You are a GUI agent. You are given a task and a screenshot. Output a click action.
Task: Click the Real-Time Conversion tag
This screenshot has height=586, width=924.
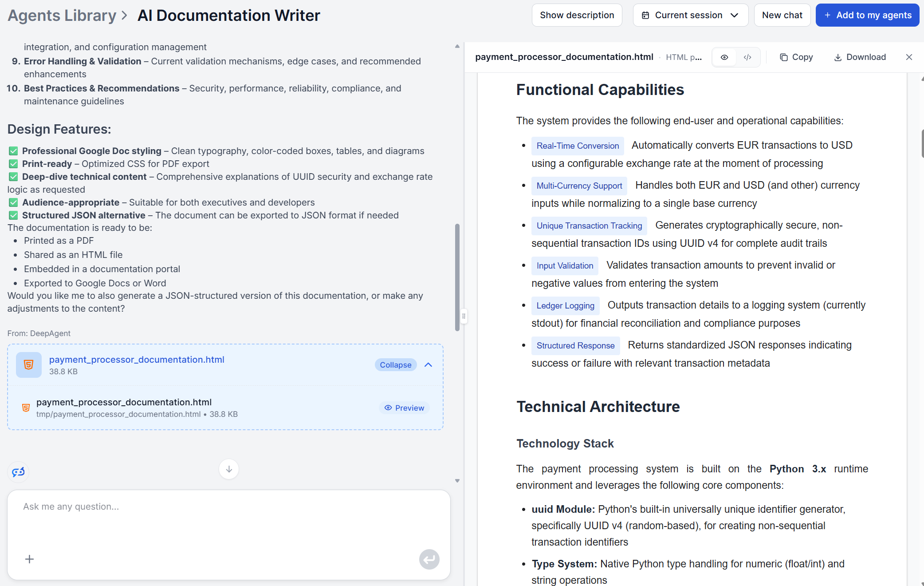pos(578,146)
